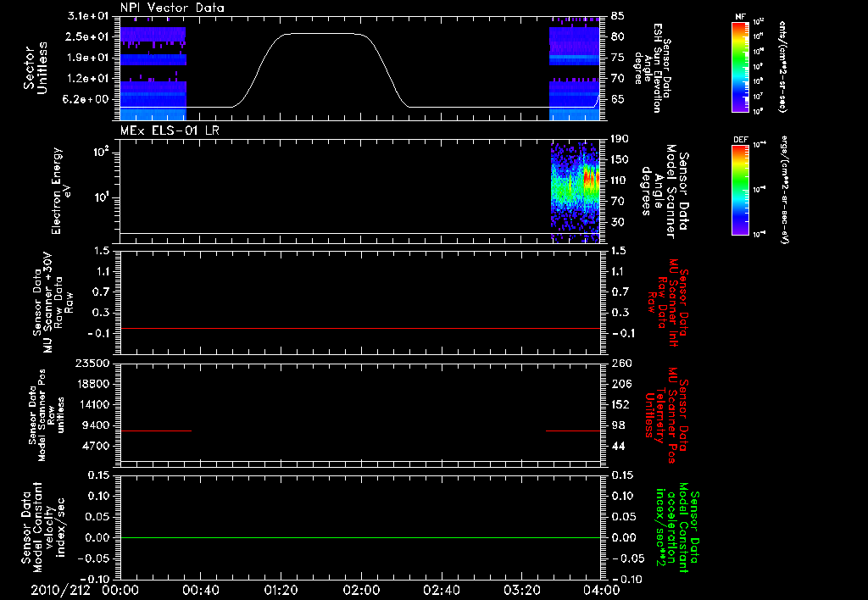Click the white sun elevation curve plateau
Image resolution: width=868 pixels, height=600 pixels.
(324, 34)
